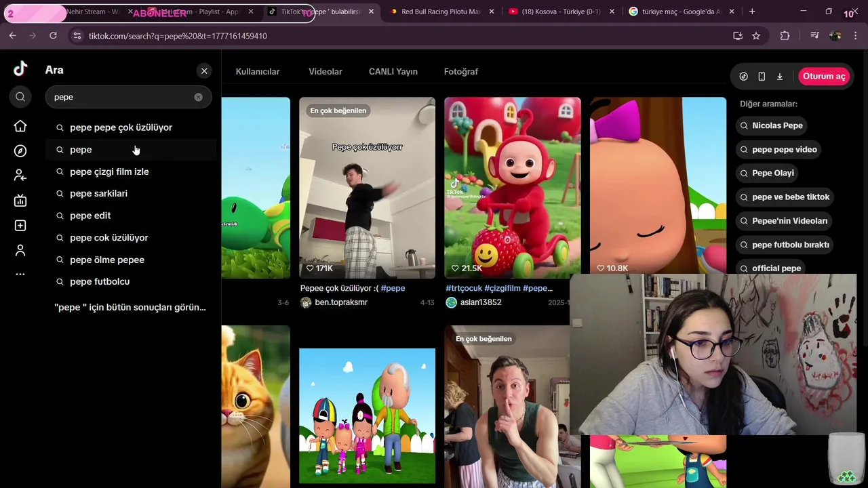Image resolution: width=868 pixels, height=488 pixels.
Task: Select suggestion 'pepe ölme pepee'
Action: [131, 260]
